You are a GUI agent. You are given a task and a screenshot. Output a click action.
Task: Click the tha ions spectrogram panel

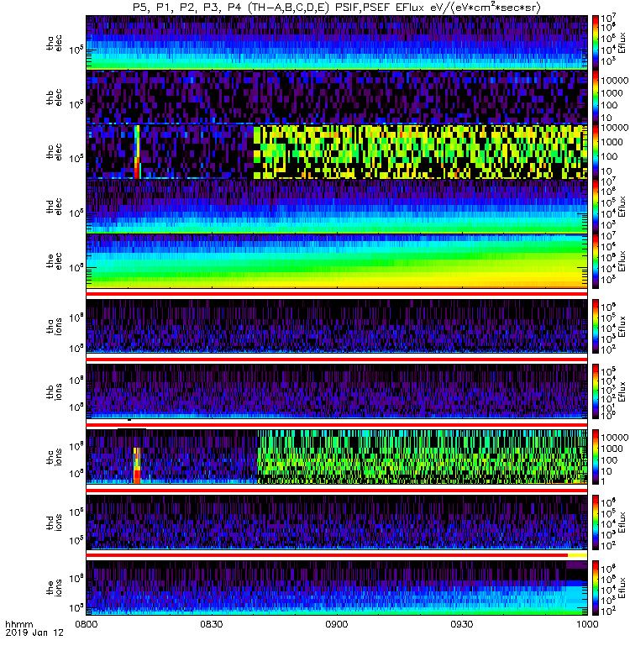point(337,326)
